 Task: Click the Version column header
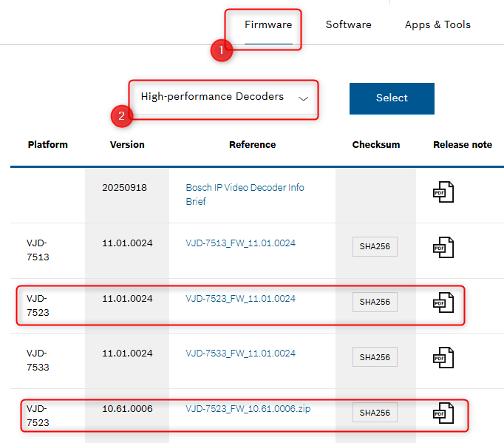point(127,145)
